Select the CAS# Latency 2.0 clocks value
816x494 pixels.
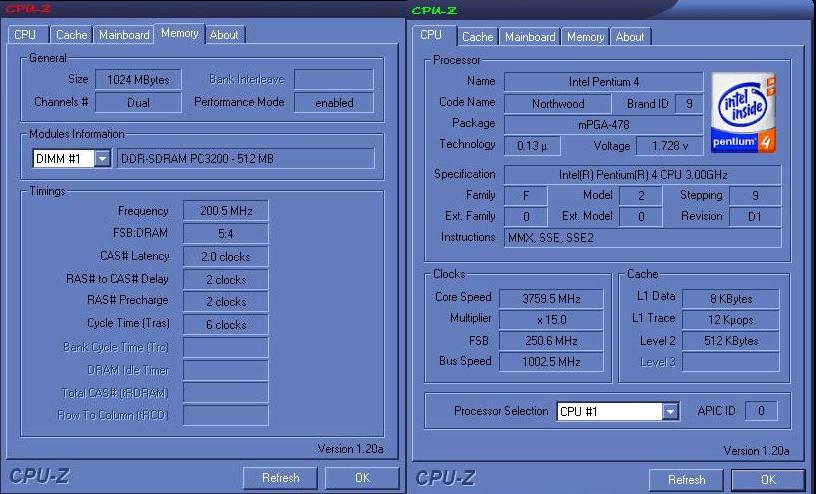pos(226,257)
